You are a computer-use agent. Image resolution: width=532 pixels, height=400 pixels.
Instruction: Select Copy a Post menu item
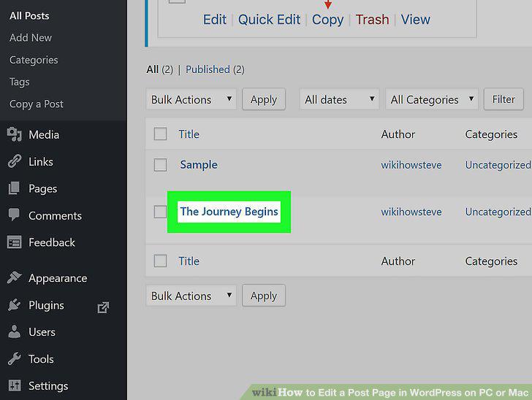pos(37,104)
